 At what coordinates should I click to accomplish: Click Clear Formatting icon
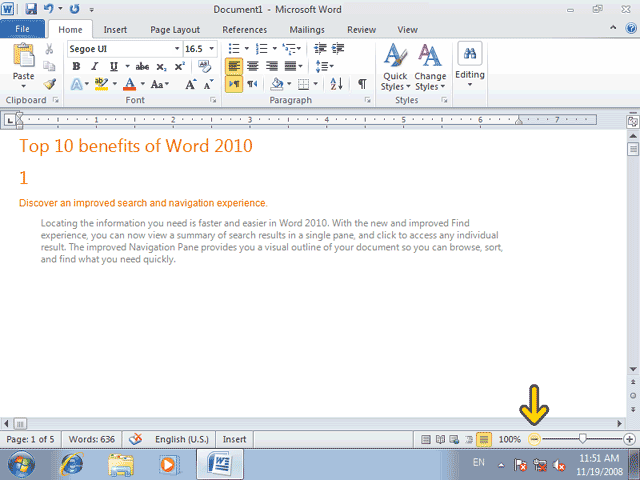[x=204, y=66]
